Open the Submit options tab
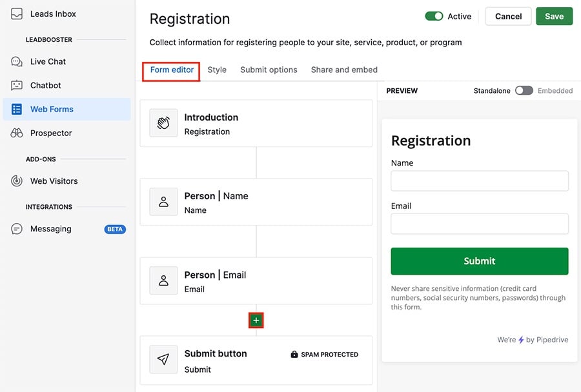 point(269,70)
